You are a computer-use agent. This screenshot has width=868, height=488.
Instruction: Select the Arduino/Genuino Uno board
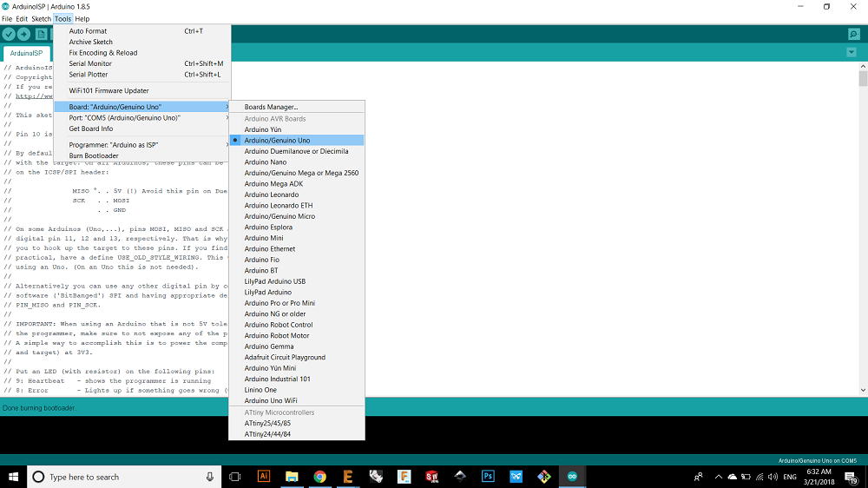tap(297, 140)
